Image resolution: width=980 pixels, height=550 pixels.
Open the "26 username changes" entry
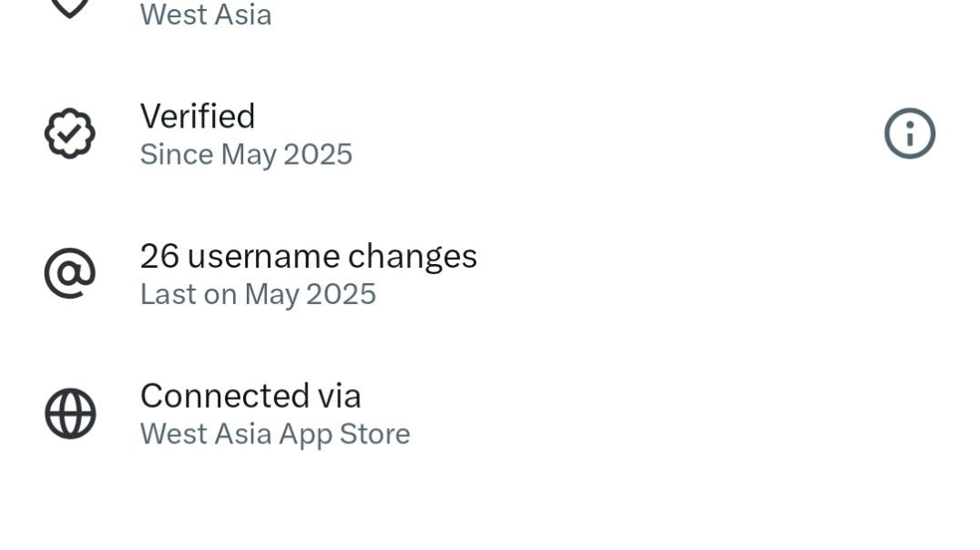click(x=308, y=257)
